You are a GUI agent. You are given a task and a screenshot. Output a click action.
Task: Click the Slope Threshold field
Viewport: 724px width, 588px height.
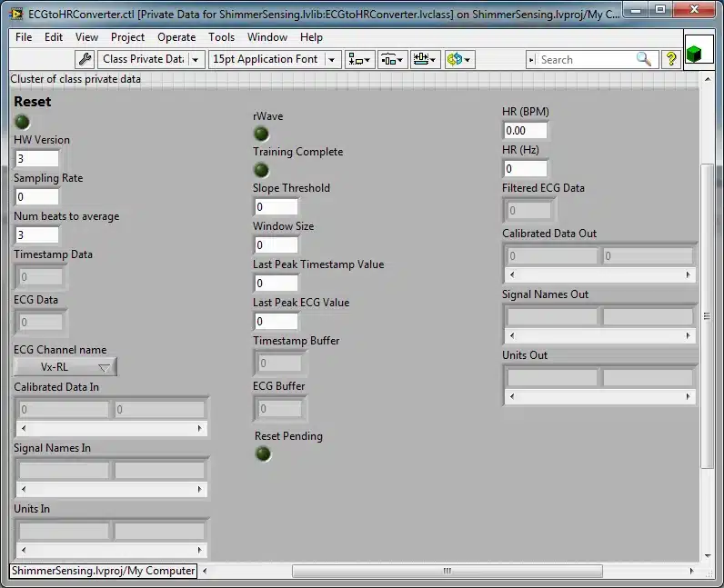point(277,207)
